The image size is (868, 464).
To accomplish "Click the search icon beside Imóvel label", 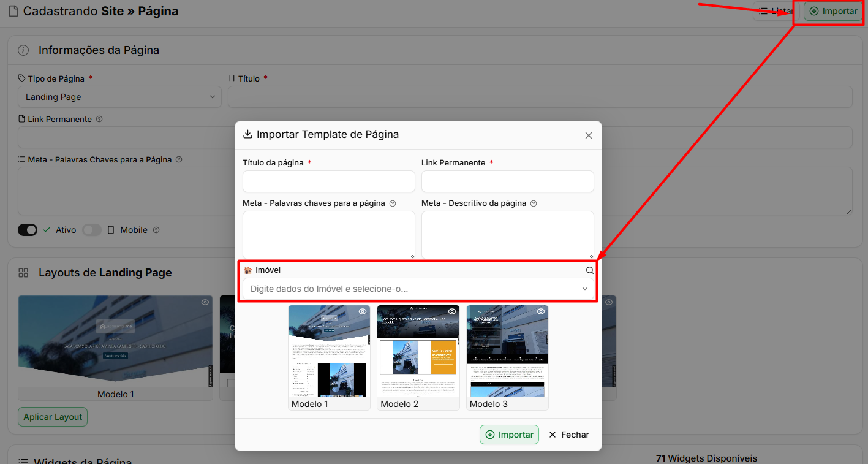I will pyautogui.click(x=590, y=270).
